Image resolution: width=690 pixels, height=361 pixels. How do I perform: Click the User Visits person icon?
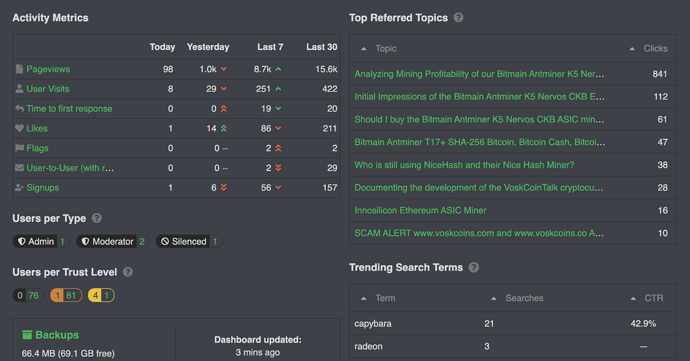(19, 89)
